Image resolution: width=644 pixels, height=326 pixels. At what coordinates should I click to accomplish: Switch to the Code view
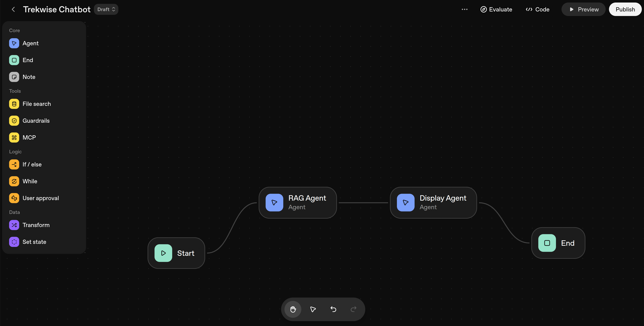pos(537,9)
